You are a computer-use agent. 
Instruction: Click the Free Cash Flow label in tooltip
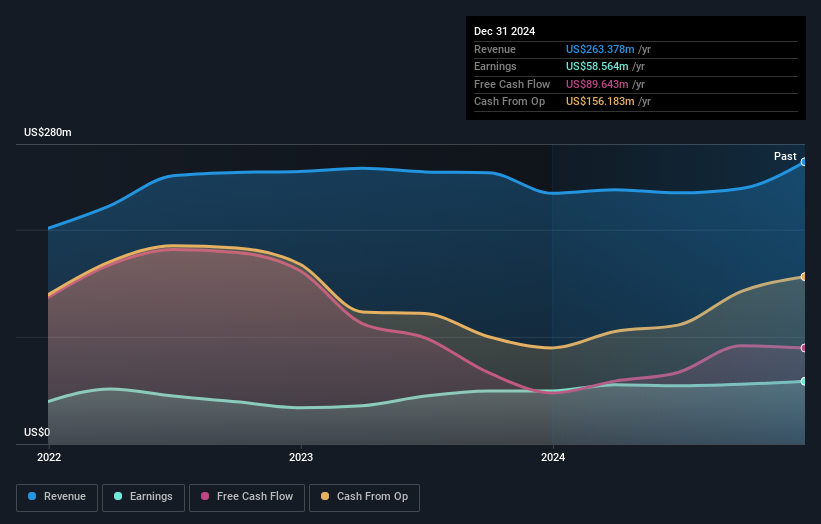pyautogui.click(x=512, y=84)
